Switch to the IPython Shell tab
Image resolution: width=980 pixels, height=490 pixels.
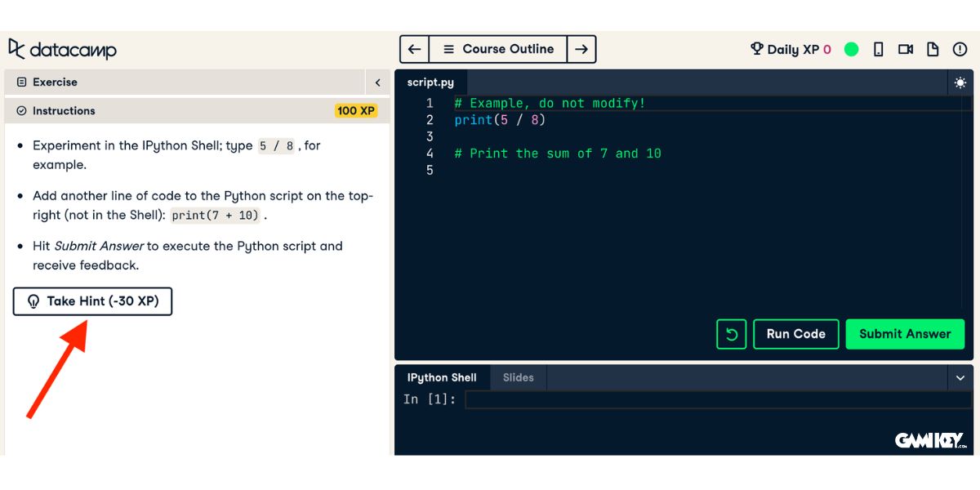click(442, 377)
